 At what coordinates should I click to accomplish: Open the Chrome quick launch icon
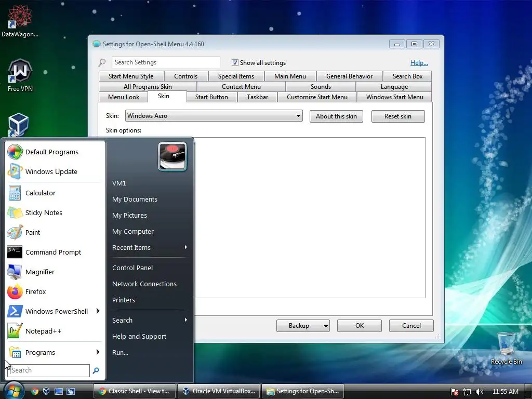tap(35, 391)
